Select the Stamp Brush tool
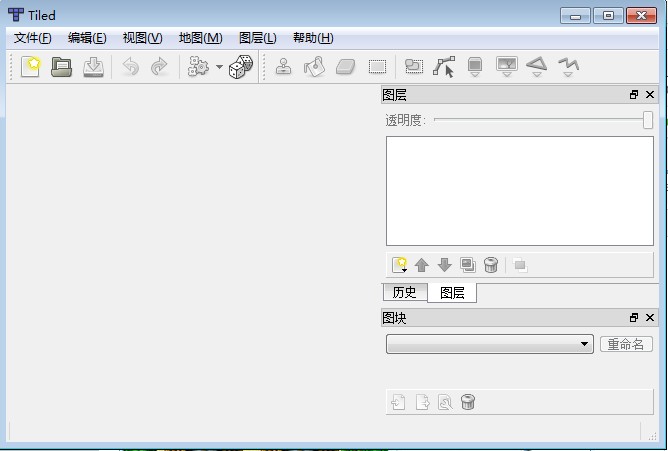Viewport: 668px width, 451px height. pyautogui.click(x=284, y=67)
